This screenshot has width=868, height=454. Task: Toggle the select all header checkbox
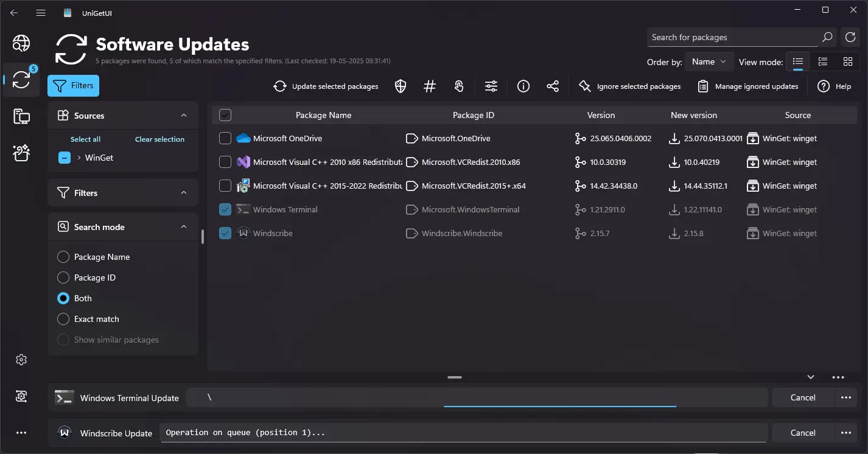(225, 115)
